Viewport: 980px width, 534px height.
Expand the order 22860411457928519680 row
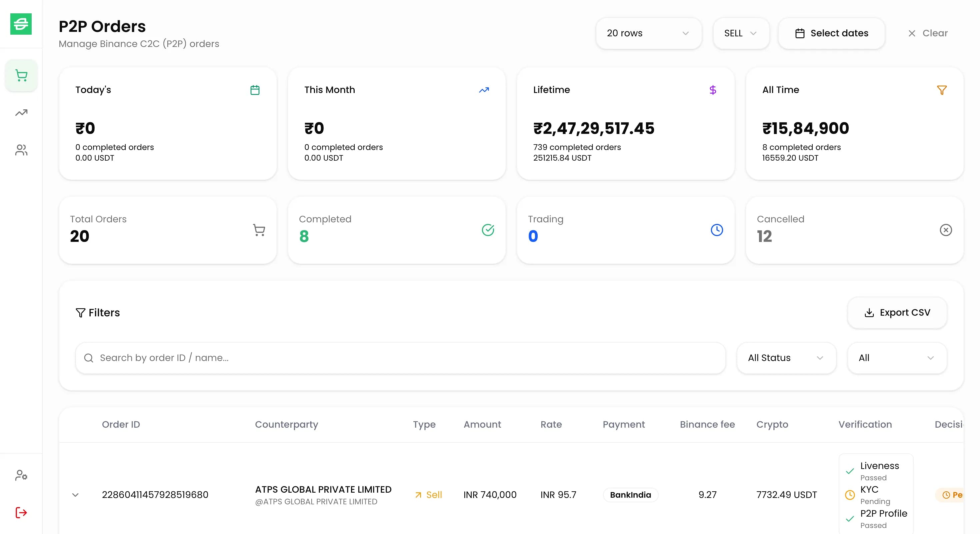pyautogui.click(x=75, y=494)
